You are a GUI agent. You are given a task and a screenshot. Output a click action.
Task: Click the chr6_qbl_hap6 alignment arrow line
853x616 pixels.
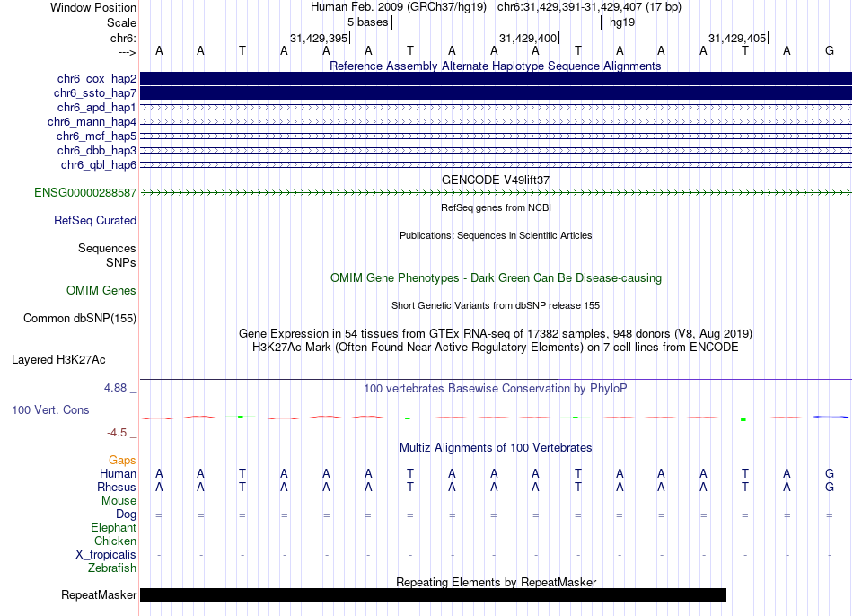tap(496, 165)
